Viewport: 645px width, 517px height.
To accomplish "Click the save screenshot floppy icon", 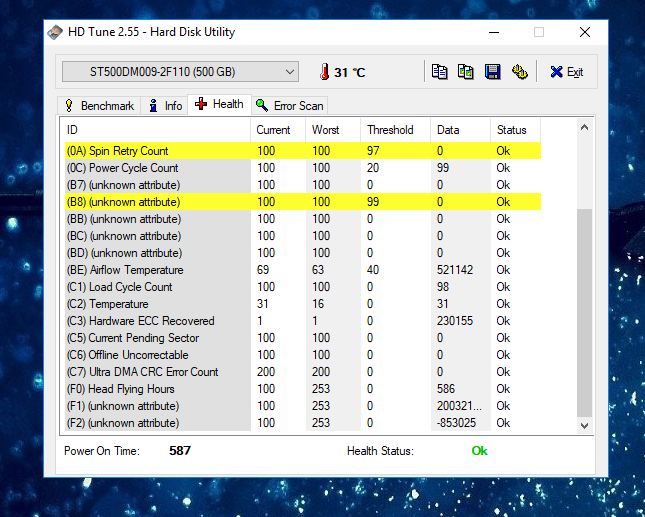I will tap(492, 72).
